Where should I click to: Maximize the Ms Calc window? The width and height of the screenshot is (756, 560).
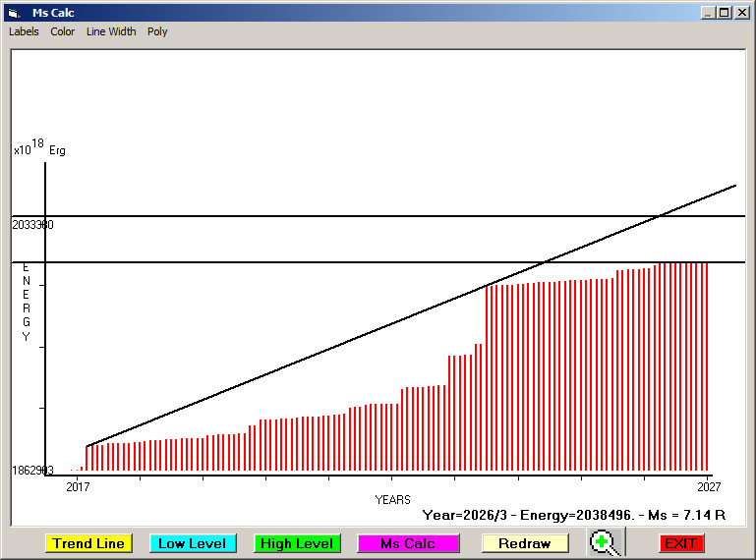pos(725,13)
